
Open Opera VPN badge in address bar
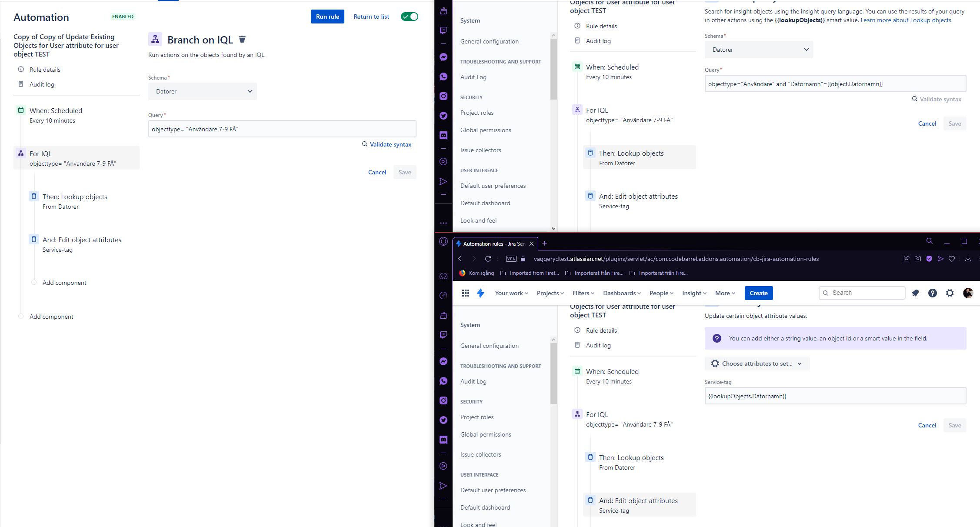(x=511, y=259)
